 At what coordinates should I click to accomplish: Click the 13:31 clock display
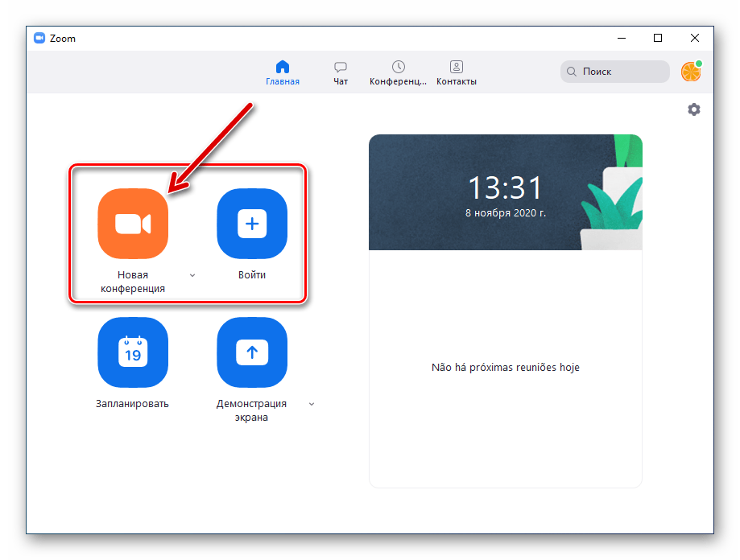(x=506, y=187)
